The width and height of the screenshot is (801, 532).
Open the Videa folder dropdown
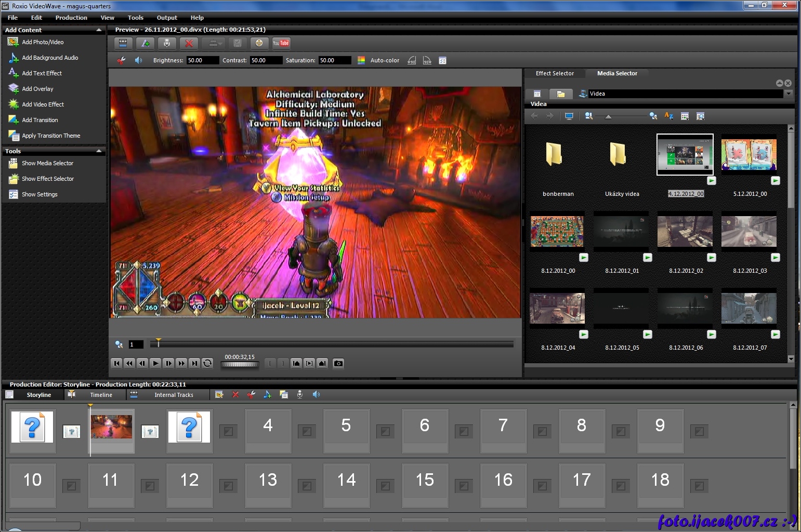point(789,94)
